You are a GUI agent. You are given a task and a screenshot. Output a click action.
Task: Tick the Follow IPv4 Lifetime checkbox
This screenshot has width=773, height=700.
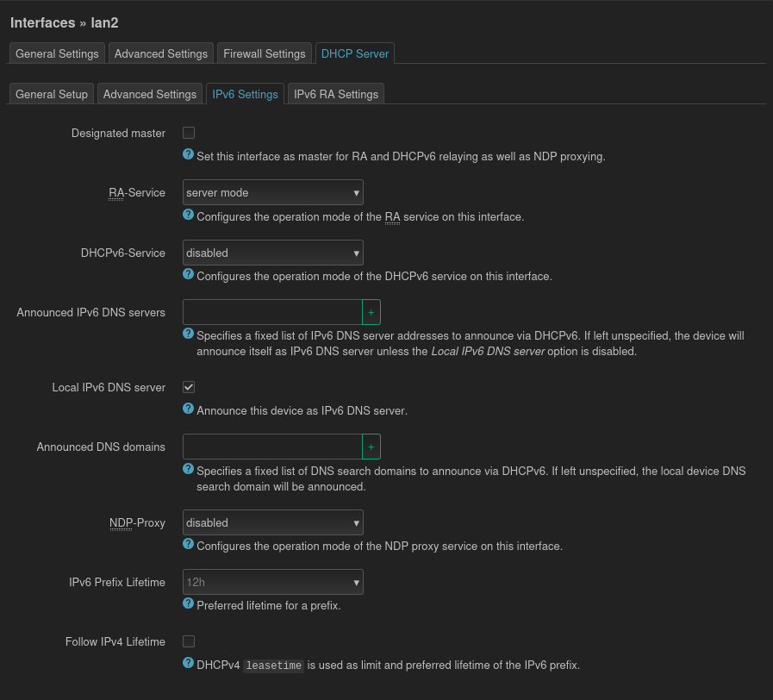point(189,641)
